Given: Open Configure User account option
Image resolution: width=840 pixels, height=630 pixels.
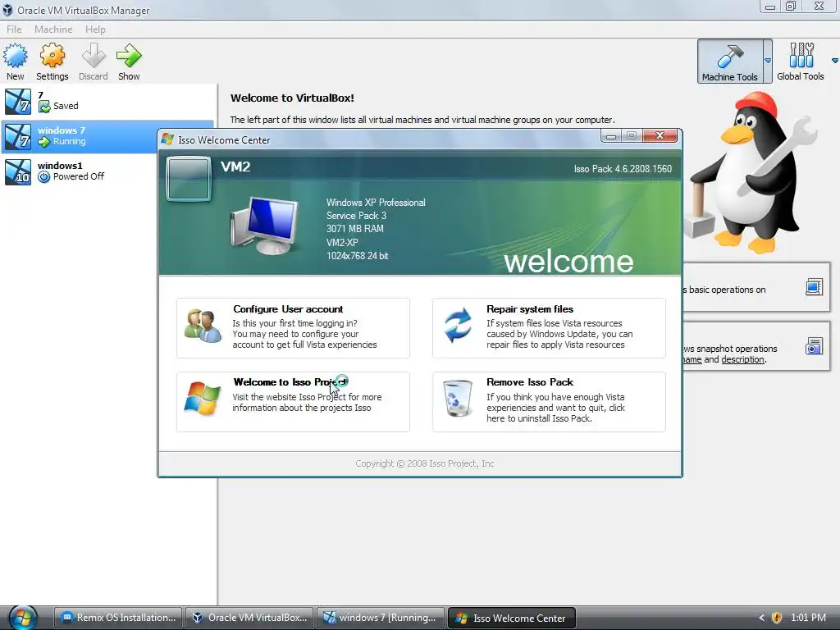Looking at the screenshot, I should [293, 328].
